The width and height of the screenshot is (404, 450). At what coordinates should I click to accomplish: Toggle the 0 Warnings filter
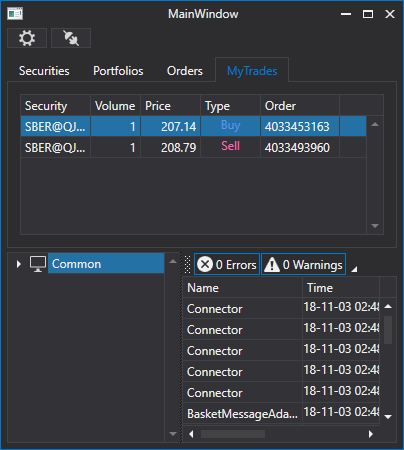303,265
